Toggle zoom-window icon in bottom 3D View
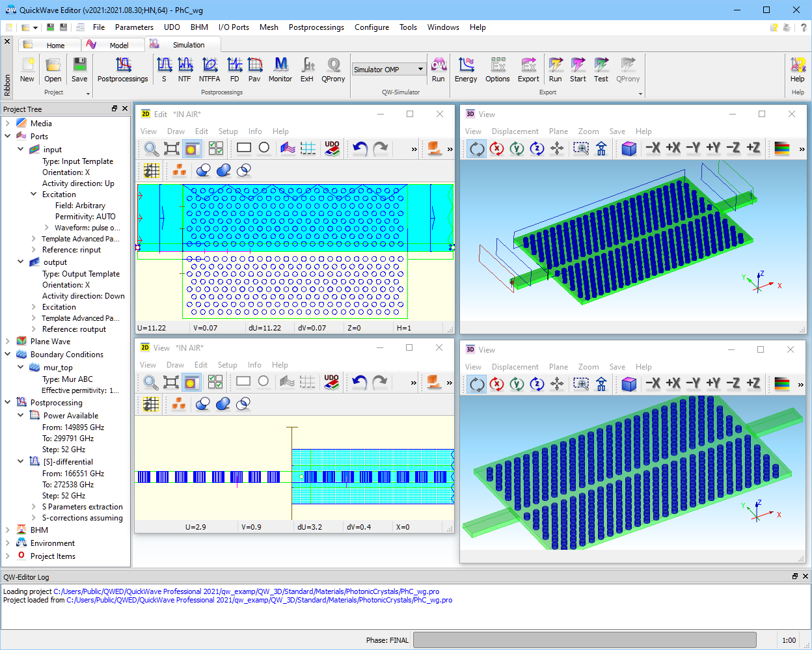 [581, 384]
